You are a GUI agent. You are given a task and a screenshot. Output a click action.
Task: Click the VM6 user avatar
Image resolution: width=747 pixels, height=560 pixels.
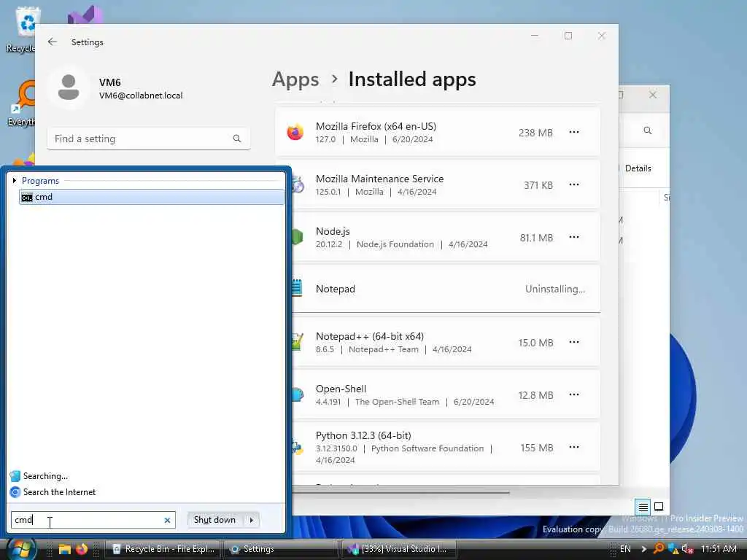click(x=69, y=87)
